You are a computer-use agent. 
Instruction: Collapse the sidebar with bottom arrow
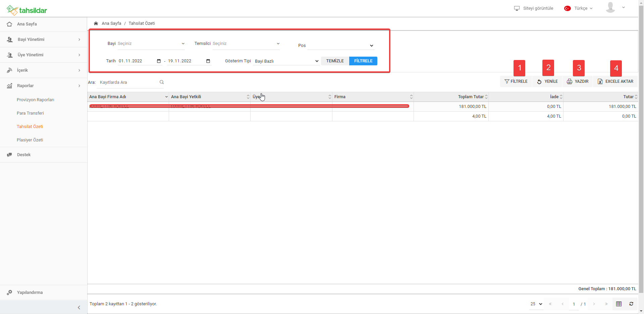[79, 307]
